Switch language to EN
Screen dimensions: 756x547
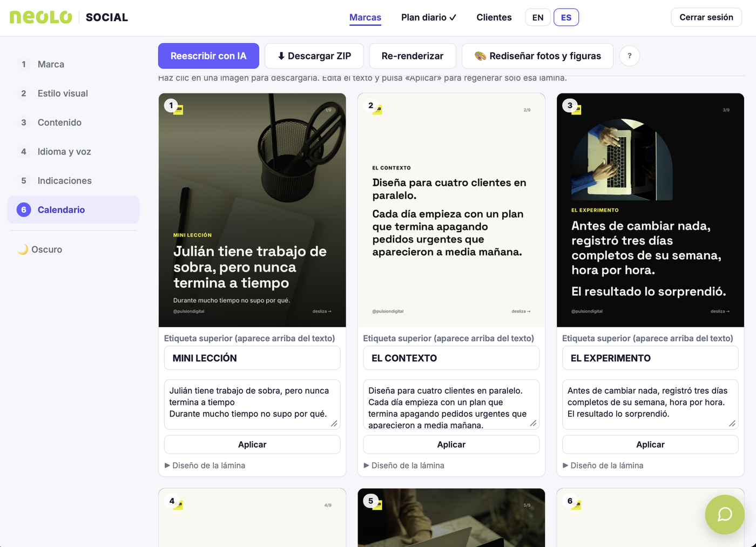(x=538, y=17)
